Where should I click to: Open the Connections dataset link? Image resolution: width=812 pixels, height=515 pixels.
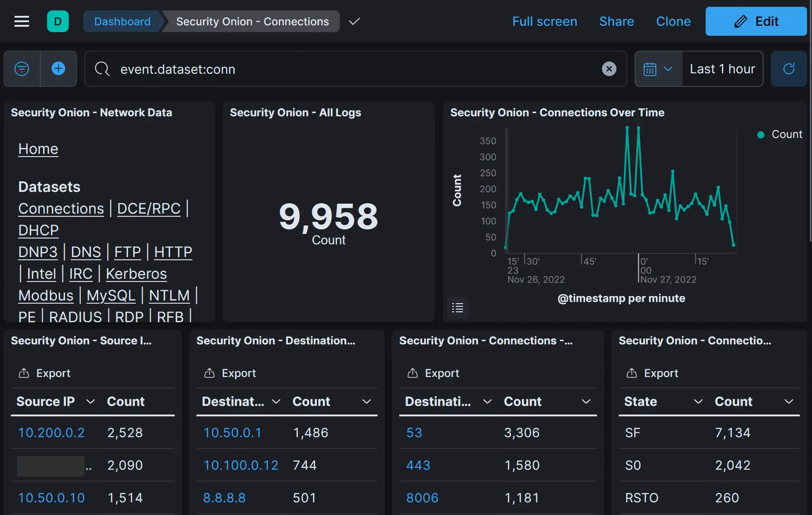[x=61, y=208]
